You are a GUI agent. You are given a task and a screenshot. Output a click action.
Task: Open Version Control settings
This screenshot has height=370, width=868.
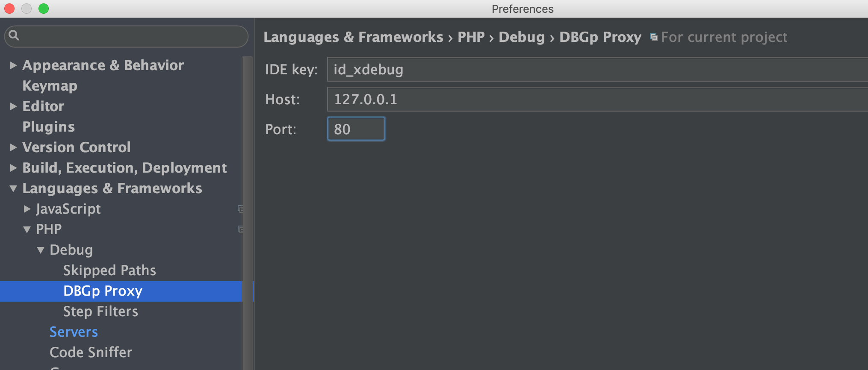[x=76, y=147]
